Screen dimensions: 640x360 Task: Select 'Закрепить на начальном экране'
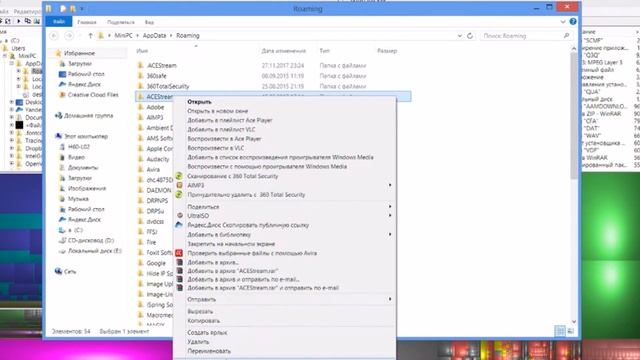coord(231,244)
